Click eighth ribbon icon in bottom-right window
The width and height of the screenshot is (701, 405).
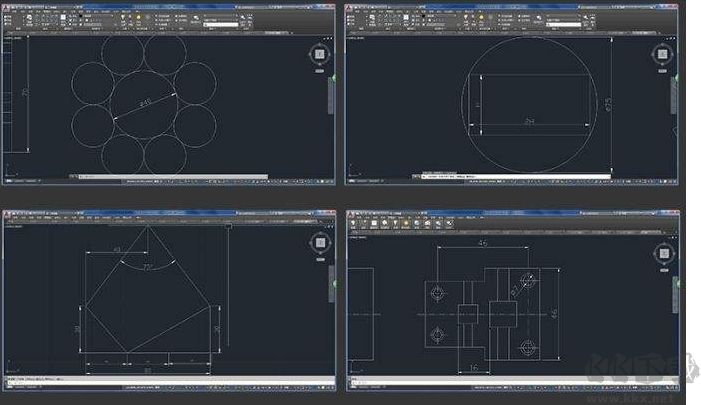427,223
